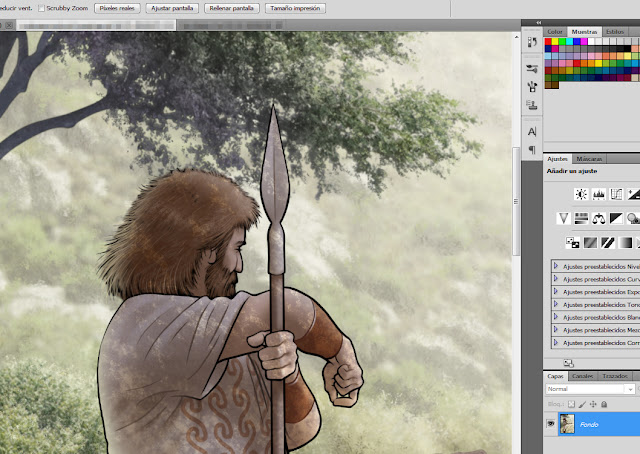The width and height of the screenshot is (640, 454).
Task: Add a Curves adjustment
Action: (x=616, y=194)
